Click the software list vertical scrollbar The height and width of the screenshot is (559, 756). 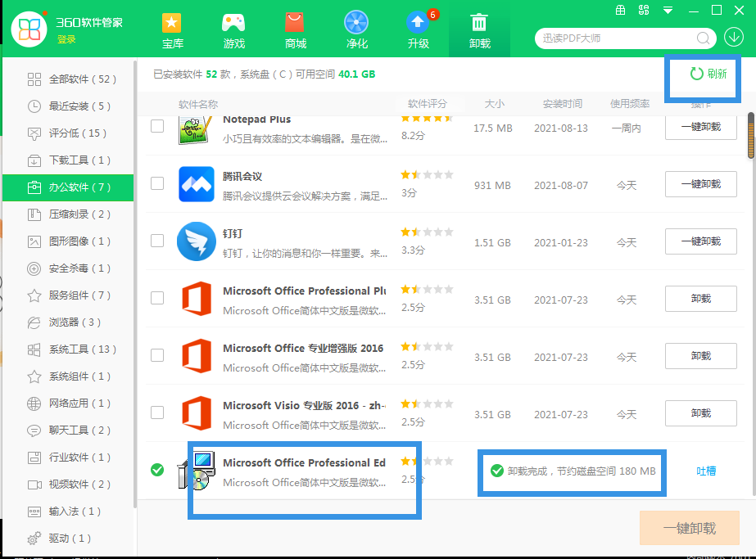pos(751,135)
